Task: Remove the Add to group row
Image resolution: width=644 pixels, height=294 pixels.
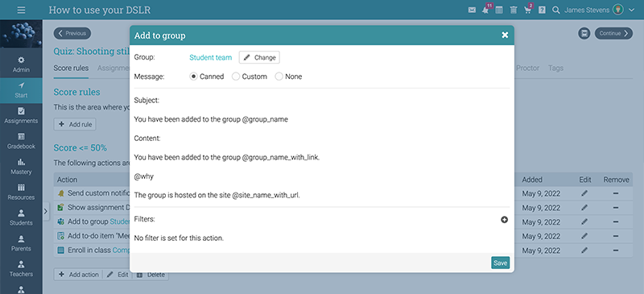Action: [x=615, y=222]
